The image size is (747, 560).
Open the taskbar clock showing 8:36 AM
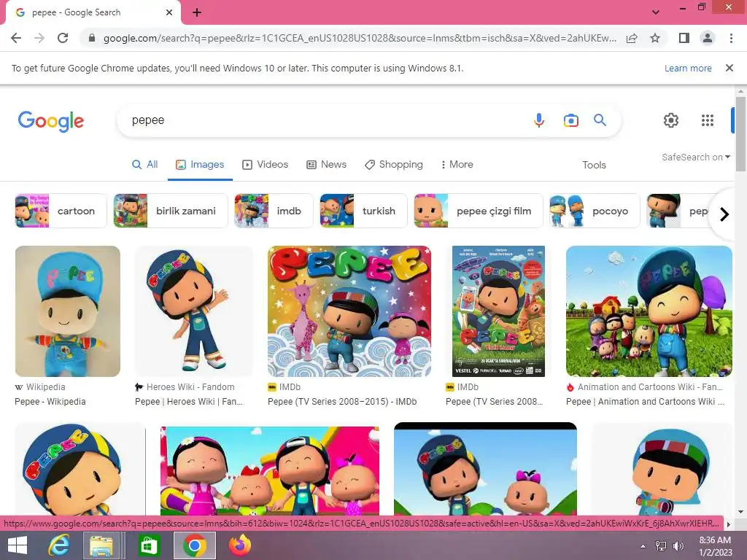[715, 545]
